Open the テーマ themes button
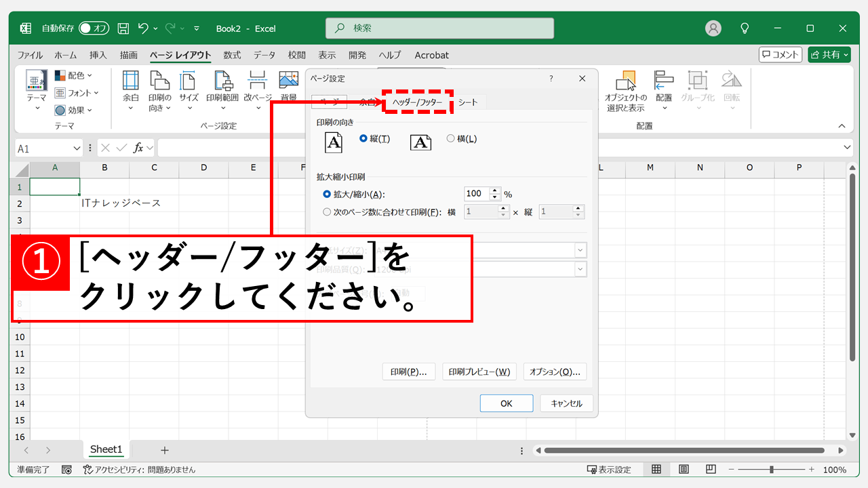Viewport: 868px width, 488px height. (x=37, y=91)
